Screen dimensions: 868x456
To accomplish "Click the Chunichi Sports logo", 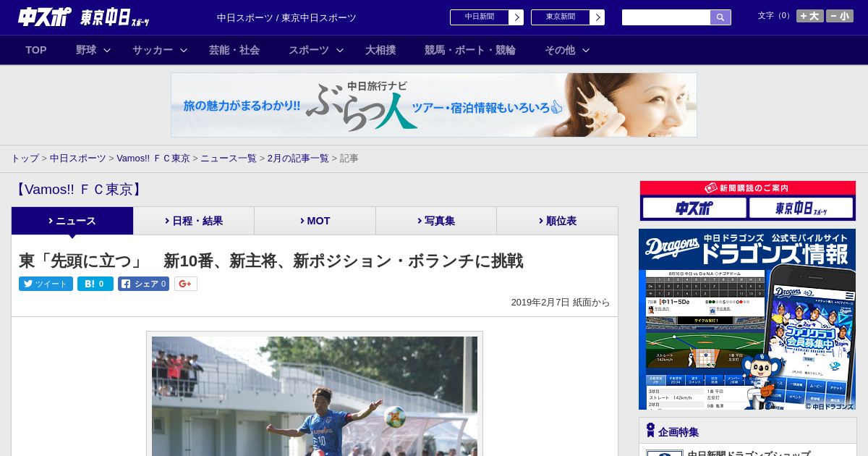I will pos(44,17).
